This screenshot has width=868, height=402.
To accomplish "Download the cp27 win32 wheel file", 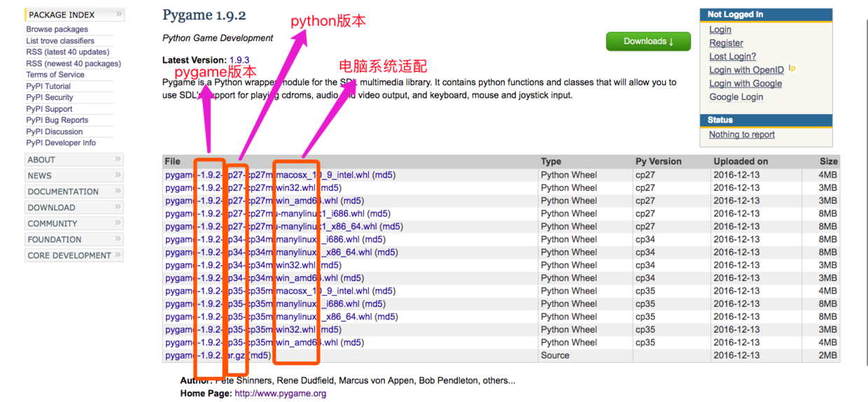I will tap(241, 187).
